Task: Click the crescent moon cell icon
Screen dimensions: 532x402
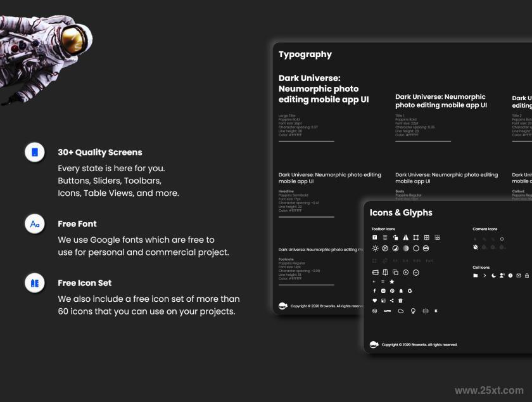Action: click(493, 276)
